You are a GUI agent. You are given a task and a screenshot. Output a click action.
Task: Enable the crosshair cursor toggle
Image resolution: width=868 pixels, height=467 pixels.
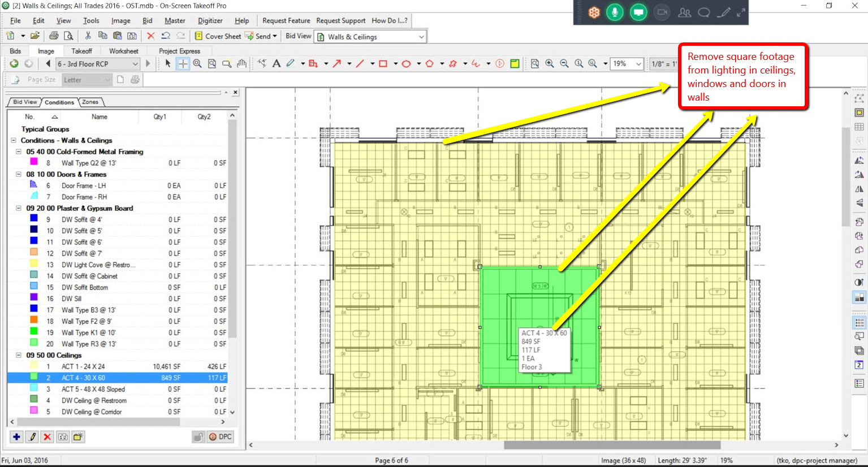(182, 64)
